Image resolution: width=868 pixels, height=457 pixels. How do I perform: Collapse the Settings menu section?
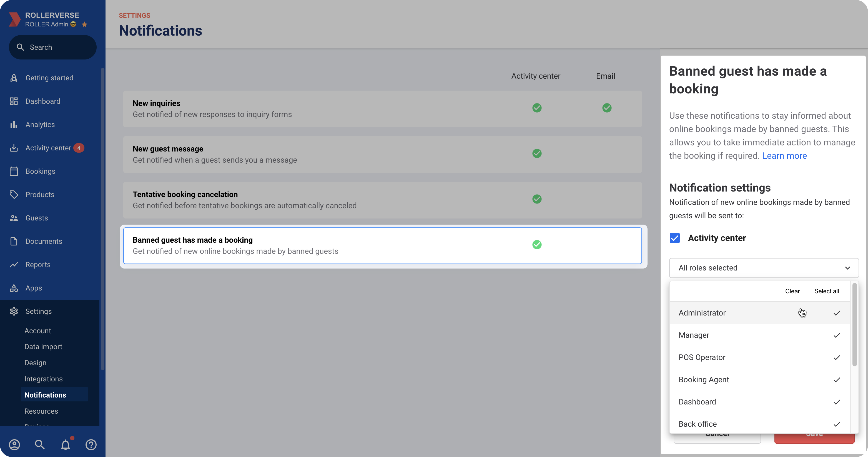[x=38, y=311]
